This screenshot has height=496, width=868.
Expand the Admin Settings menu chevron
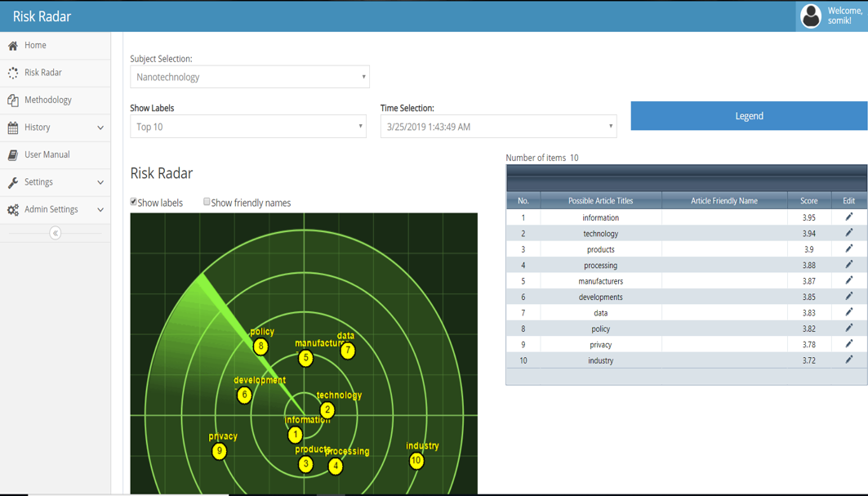click(100, 209)
